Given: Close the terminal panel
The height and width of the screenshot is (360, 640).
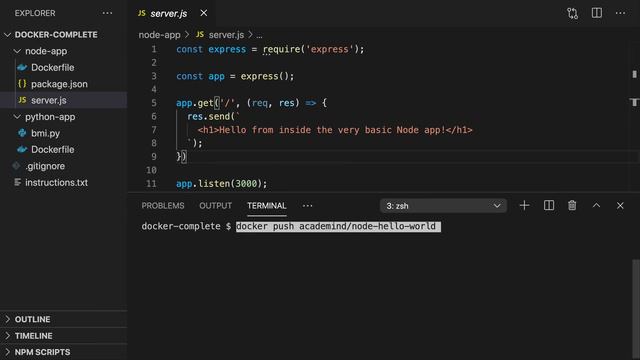Looking at the screenshot, I should point(620,205).
